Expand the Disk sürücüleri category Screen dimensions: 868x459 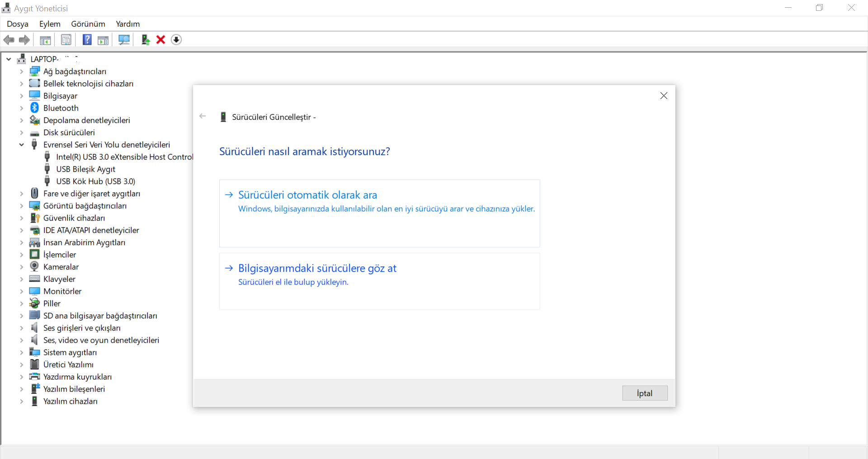[x=21, y=132]
